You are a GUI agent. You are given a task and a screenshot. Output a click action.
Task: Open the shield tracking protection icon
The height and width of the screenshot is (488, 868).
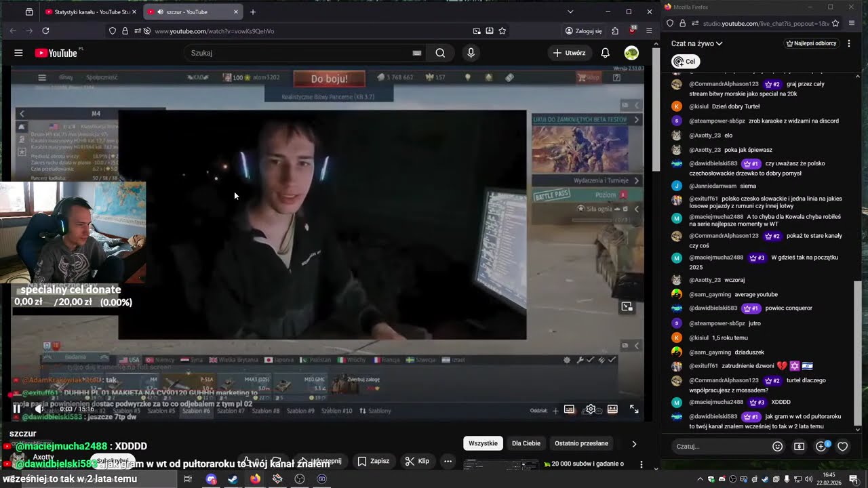113,30
